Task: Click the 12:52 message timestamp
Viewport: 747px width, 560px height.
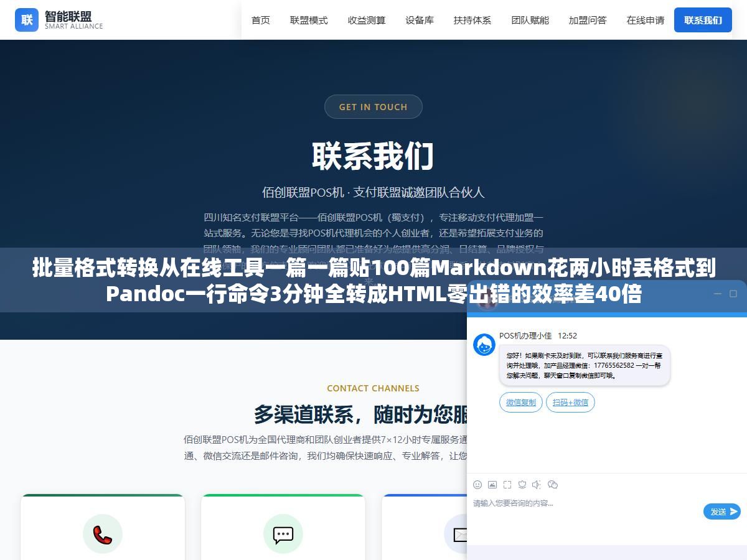Action: pyautogui.click(x=567, y=336)
